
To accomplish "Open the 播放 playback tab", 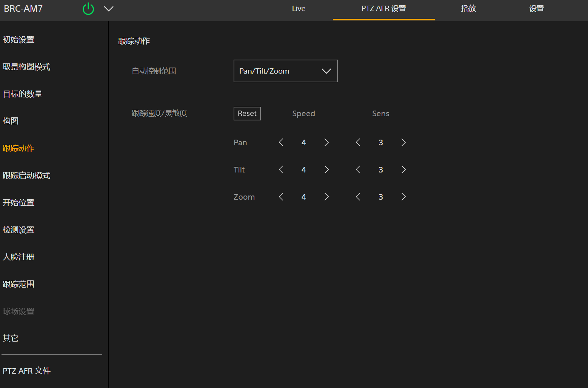I will tap(468, 9).
